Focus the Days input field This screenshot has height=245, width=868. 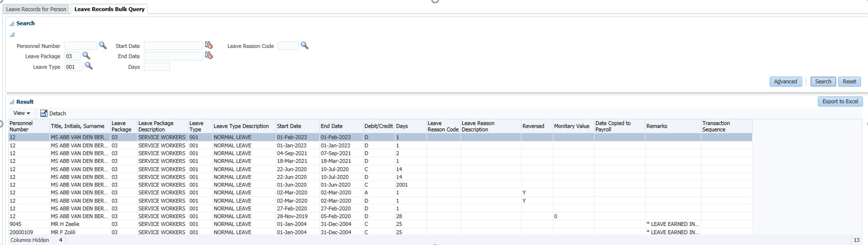(x=157, y=67)
